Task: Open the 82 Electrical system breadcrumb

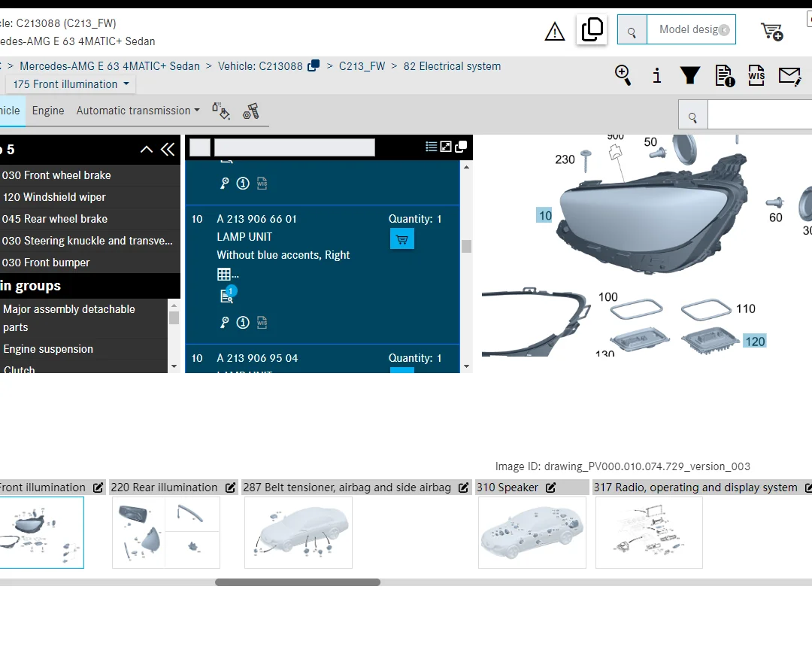Action: coord(452,66)
